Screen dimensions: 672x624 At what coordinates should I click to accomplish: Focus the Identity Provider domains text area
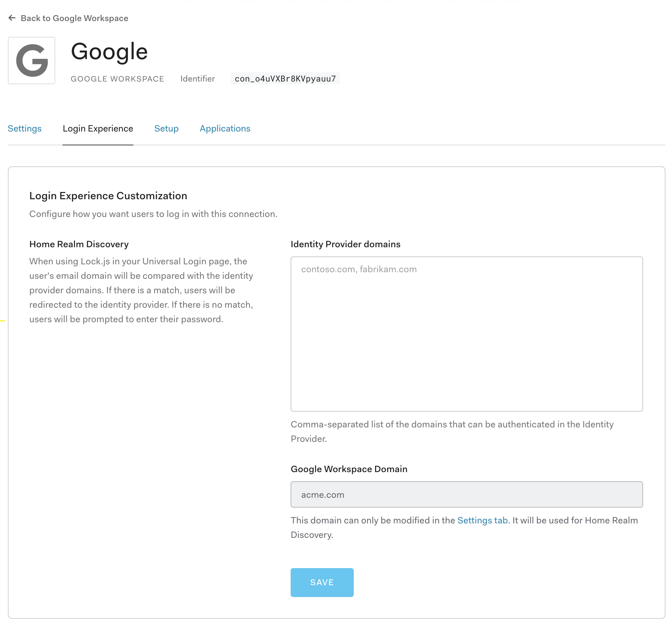coord(466,334)
